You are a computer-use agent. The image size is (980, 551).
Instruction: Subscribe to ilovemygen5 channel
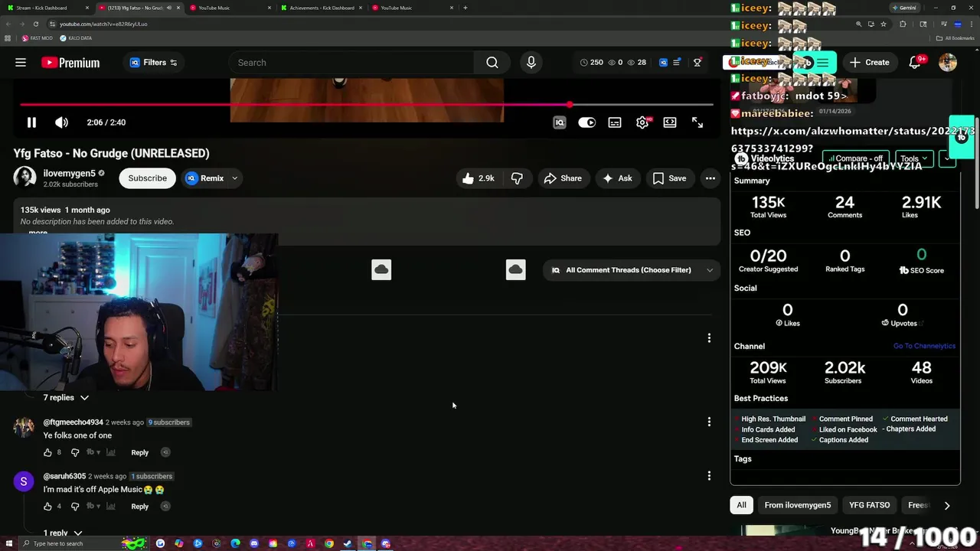pos(147,178)
